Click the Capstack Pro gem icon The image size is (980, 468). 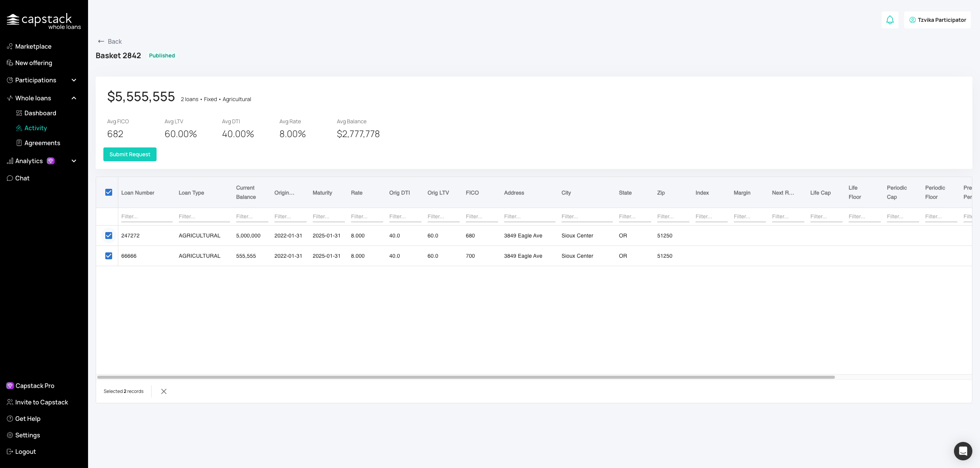pos(10,386)
